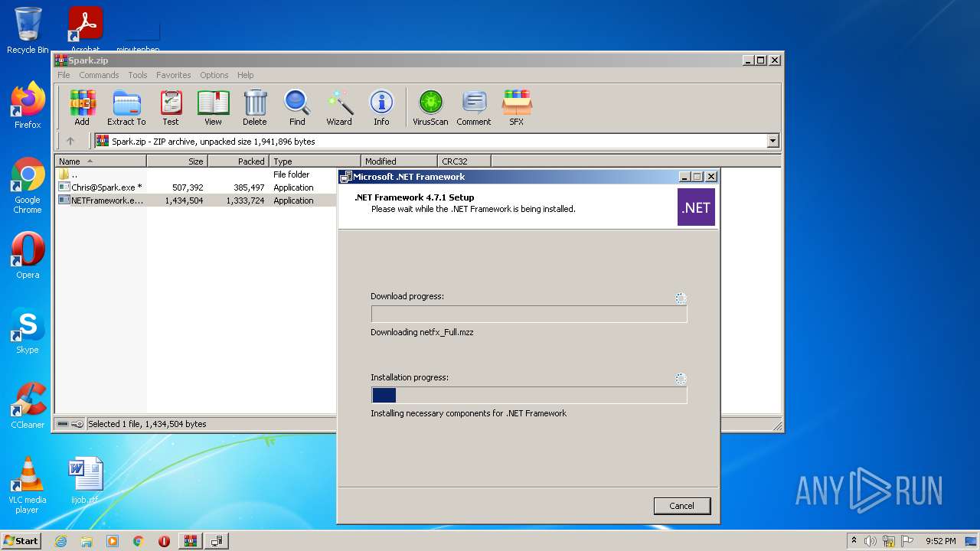The image size is (980, 551).
Task: Click the 9:52 PM taskbar clock
Action: point(940,541)
